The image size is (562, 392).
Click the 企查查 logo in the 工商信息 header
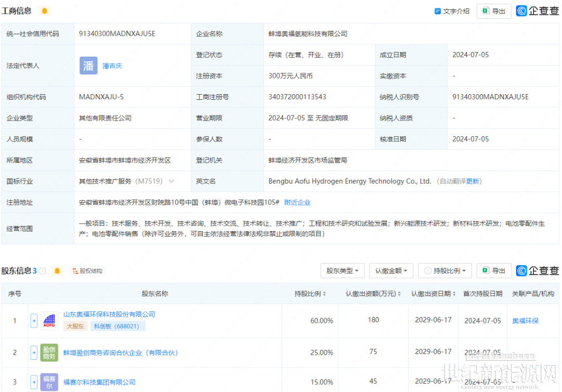[x=538, y=11]
